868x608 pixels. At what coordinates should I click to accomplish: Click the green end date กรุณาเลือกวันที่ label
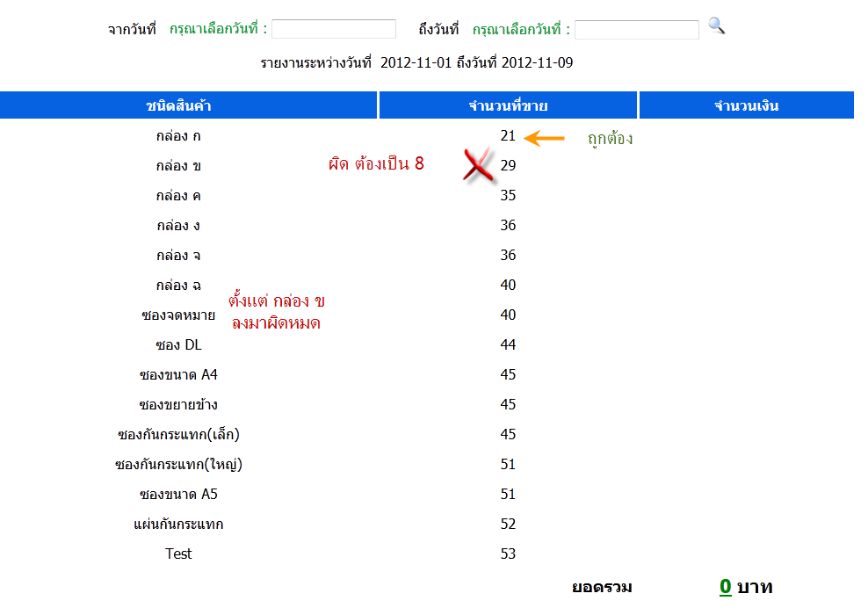tap(521, 29)
